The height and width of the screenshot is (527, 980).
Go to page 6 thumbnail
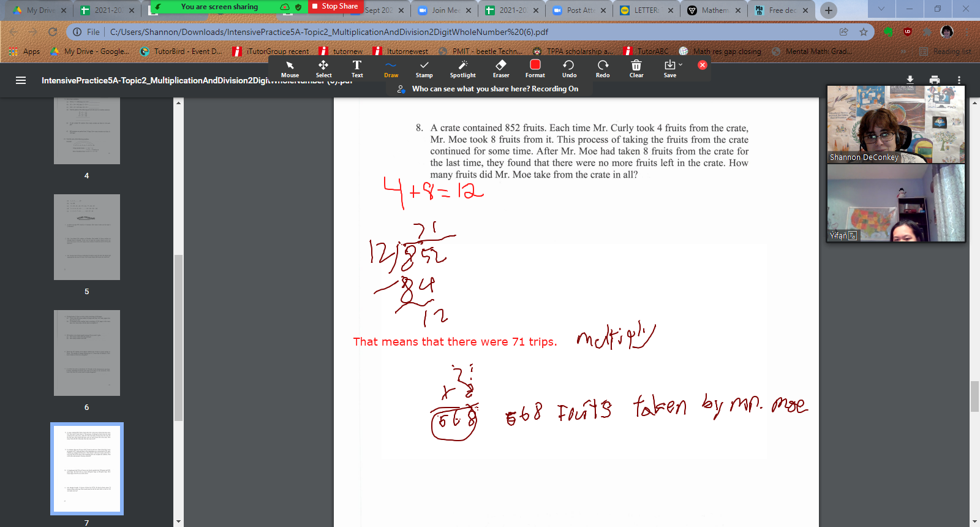87,353
